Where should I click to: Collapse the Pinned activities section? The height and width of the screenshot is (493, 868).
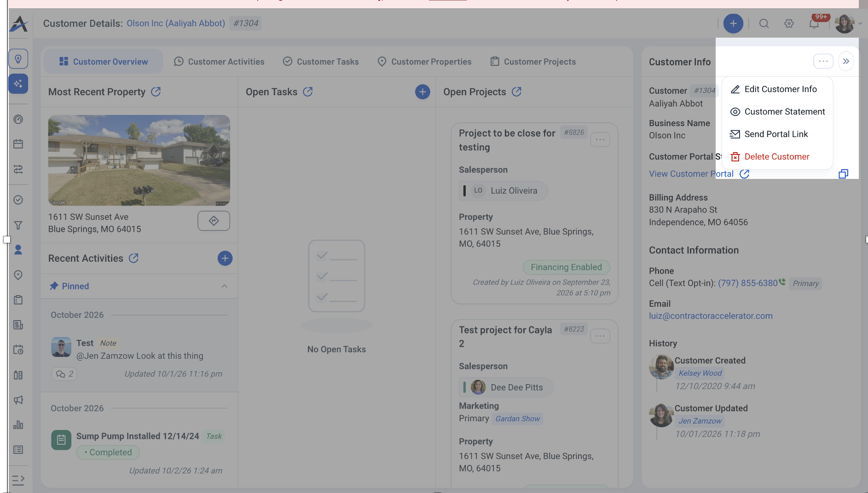pyautogui.click(x=225, y=286)
